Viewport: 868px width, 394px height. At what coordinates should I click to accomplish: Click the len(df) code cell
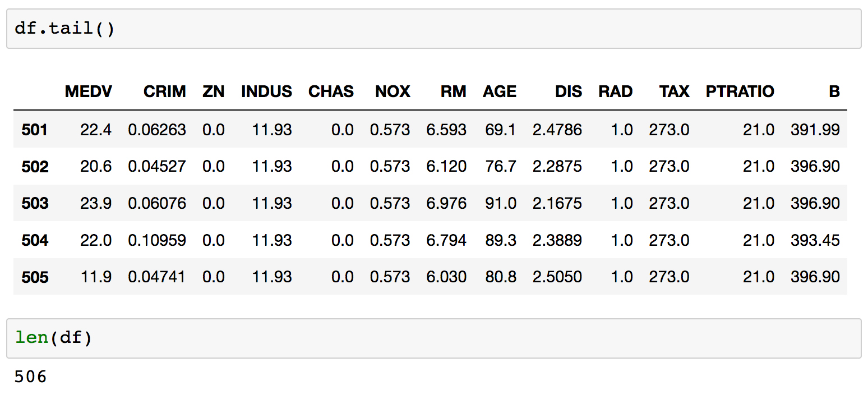point(433,338)
